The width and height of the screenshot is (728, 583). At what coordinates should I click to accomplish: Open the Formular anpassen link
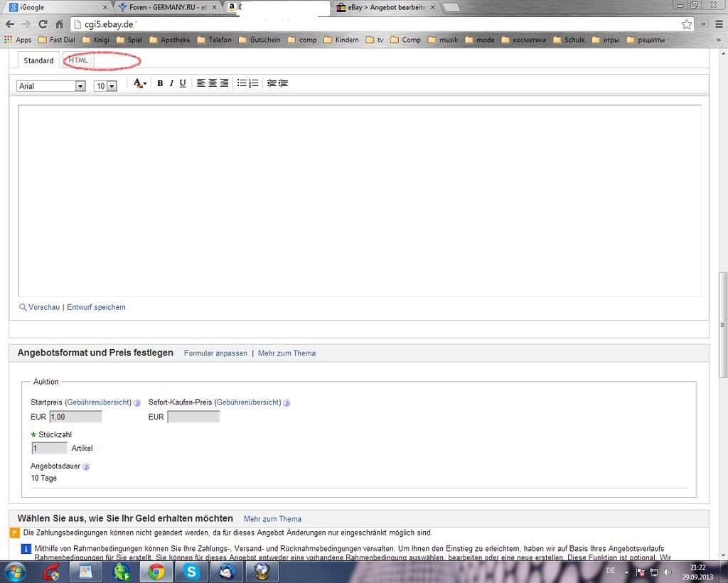215,353
